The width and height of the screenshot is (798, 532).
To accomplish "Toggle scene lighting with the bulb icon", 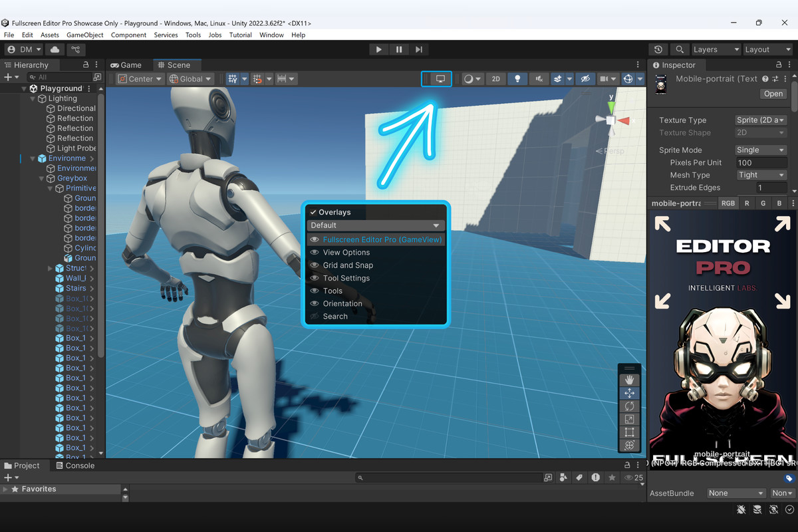I will 516,78.
